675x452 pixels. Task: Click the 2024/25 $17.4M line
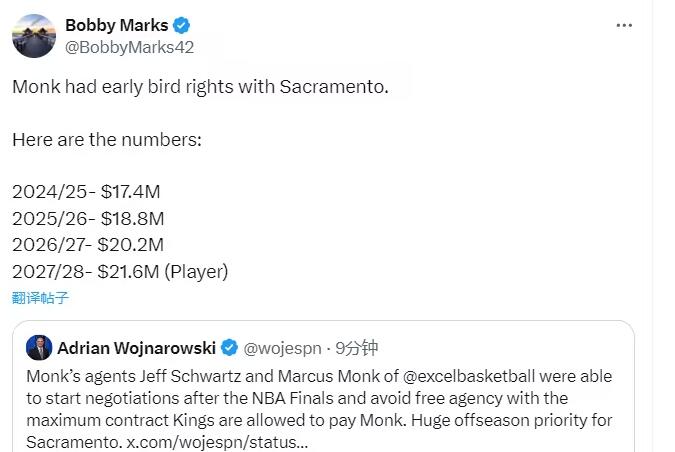[88, 191]
